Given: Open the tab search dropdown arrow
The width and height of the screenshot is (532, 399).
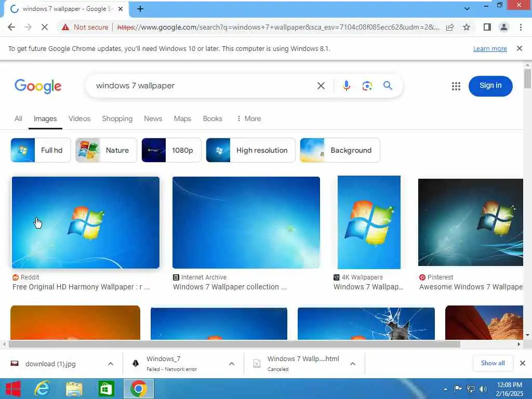Looking at the screenshot, I should (x=467, y=8).
